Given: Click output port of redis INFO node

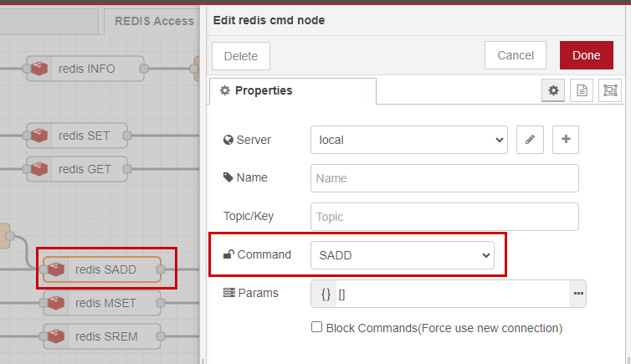Looking at the screenshot, I should [144, 69].
